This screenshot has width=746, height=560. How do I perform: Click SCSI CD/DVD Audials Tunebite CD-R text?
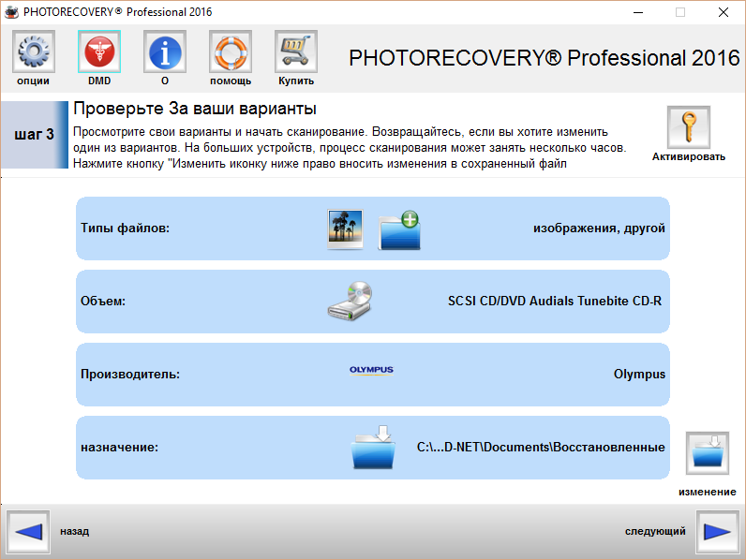point(555,301)
